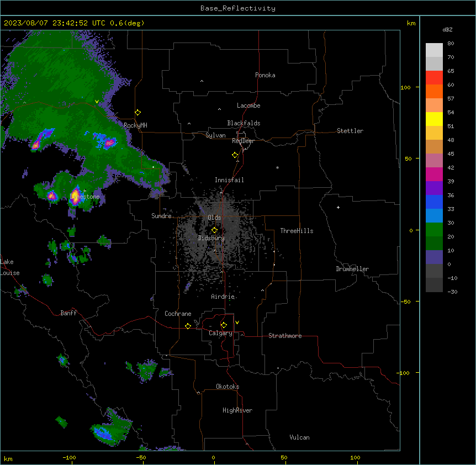Pick the red 65 dBZ legend swatch
The width and height of the screenshot is (476, 465).
(x=434, y=77)
